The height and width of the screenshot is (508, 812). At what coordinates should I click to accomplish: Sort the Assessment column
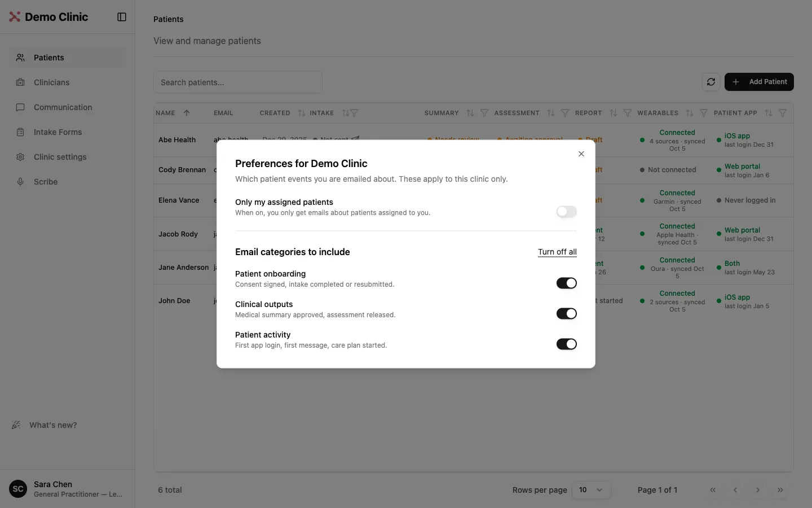pyautogui.click(x=551, y=113)
